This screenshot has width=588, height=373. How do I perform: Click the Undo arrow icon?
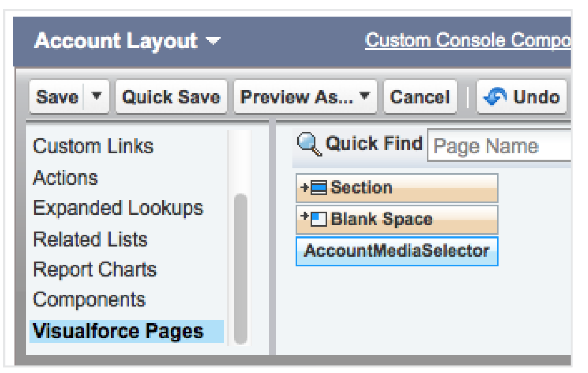[496, 97]
